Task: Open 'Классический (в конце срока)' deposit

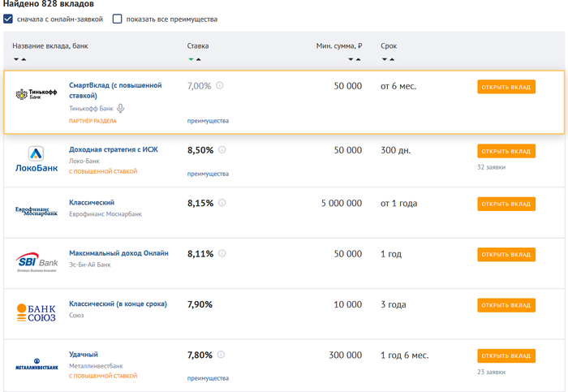Action: point(118,304)
